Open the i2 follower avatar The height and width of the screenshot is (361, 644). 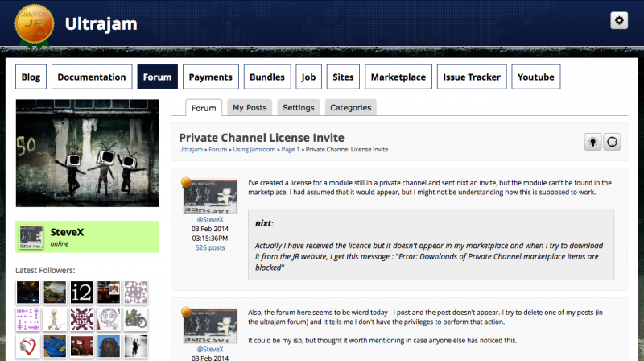pos(82,293)
